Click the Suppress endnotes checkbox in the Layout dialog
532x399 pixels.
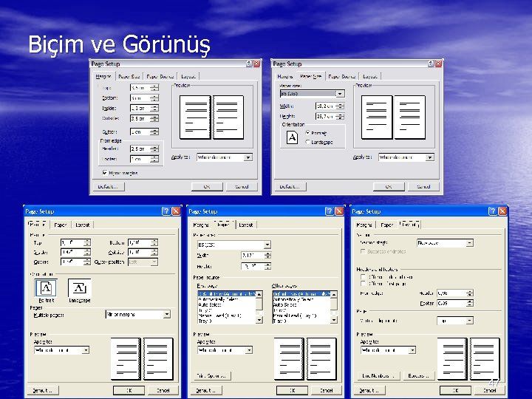(363, 251)
